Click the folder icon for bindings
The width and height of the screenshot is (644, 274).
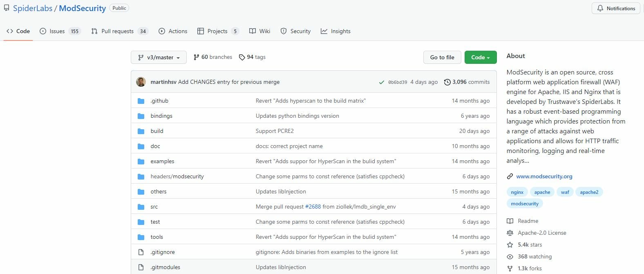141,116
